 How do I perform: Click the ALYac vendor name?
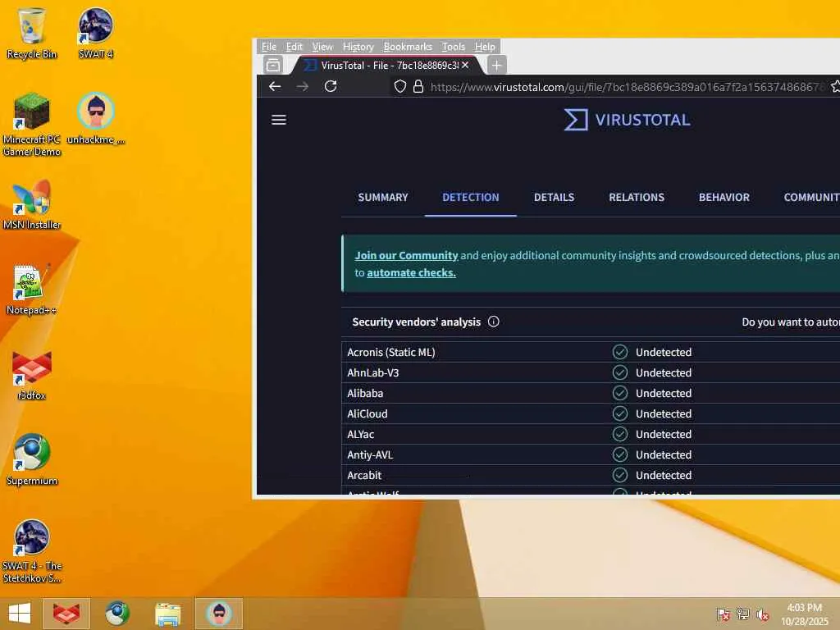click(361, 434)
